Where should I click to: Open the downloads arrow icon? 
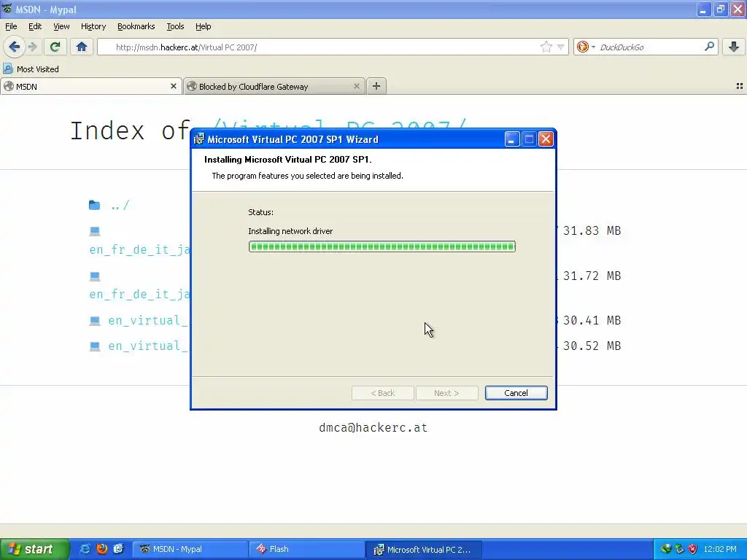pyautogui.click(x=734, y=47)
